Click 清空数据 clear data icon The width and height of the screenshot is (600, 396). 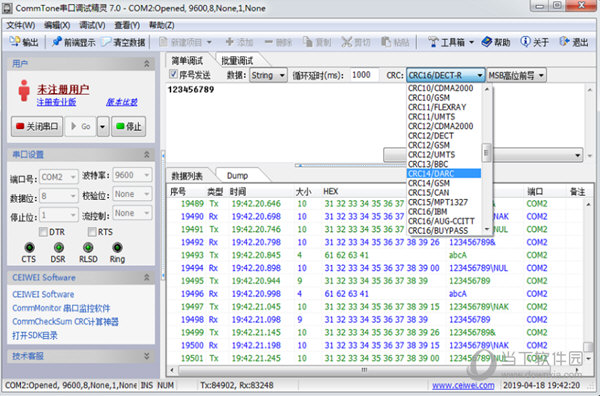(x=106, y=41)
